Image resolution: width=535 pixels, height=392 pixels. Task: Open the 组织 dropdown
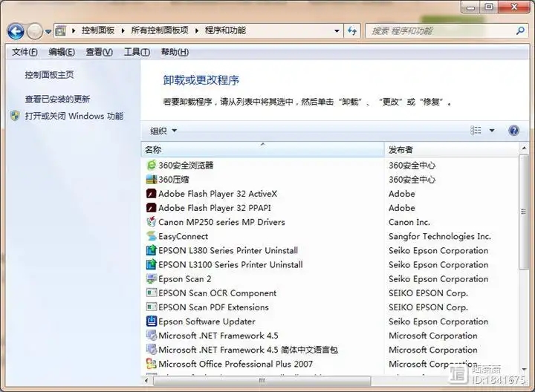(163, 131)
